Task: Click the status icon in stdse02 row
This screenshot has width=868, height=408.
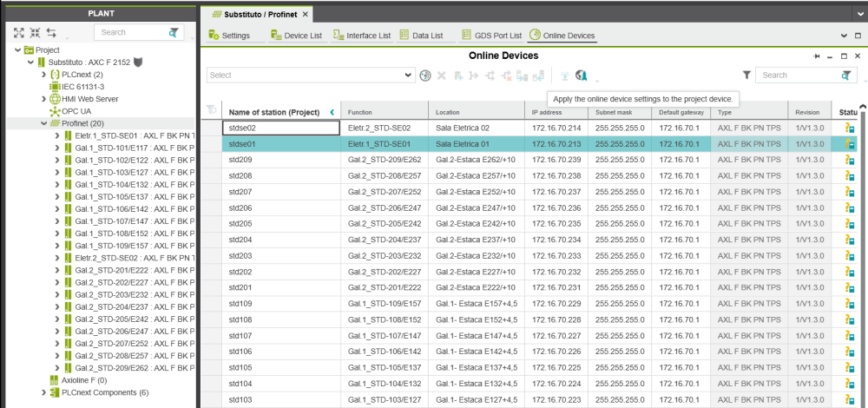Action: coord(851,128)
